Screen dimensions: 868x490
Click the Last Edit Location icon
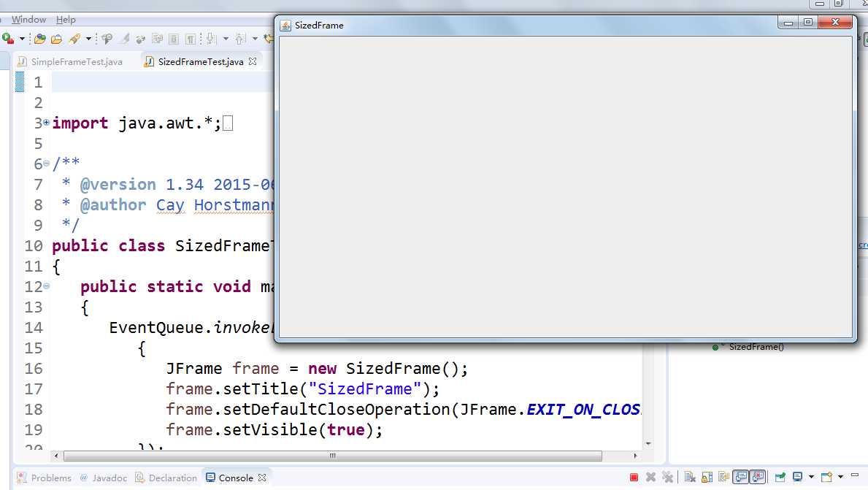(269, 39)
